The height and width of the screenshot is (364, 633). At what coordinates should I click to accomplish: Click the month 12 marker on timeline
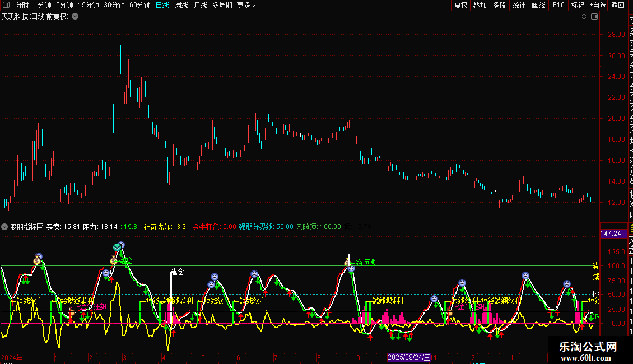coord(471,357)
